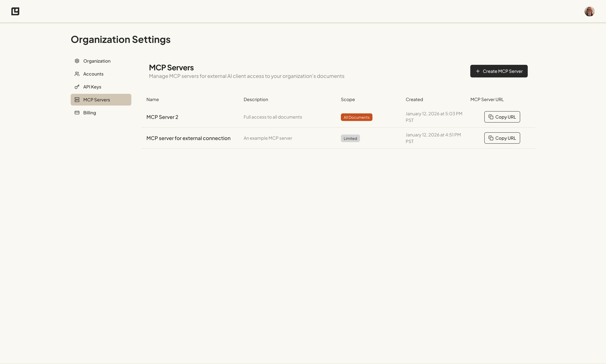Screen dimensions: 606x364
Task: Click the Scope column header
Action: point(348,99)
